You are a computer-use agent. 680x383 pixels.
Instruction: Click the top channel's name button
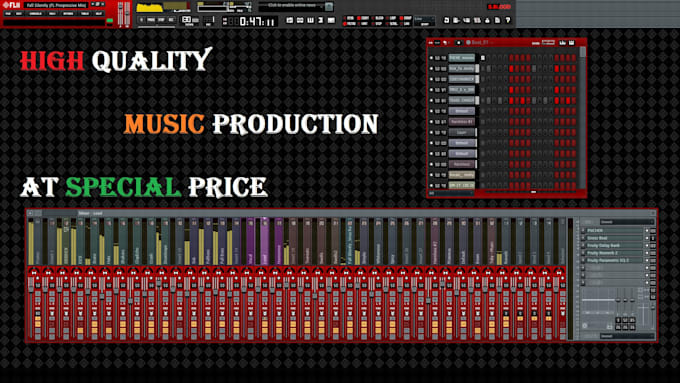[462, 58]
